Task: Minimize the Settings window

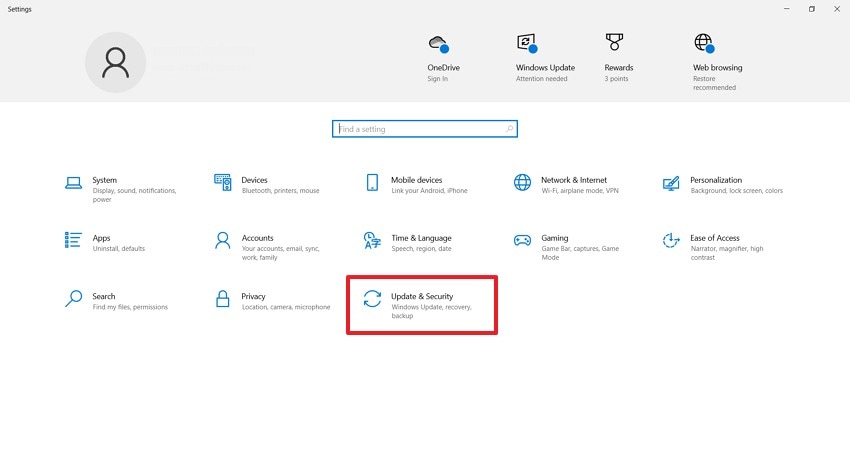Action: pyautogui.click(x=787, y=9)
